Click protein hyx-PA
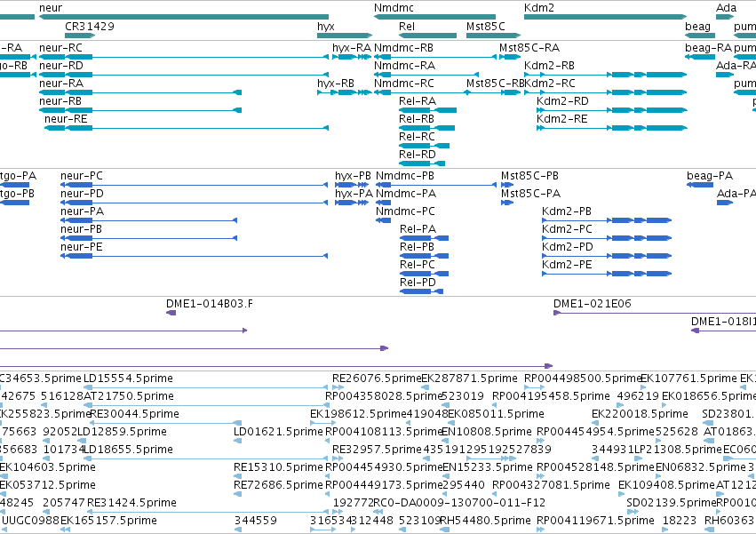Screen dimensions: 756x534 (x=354, y=194)
